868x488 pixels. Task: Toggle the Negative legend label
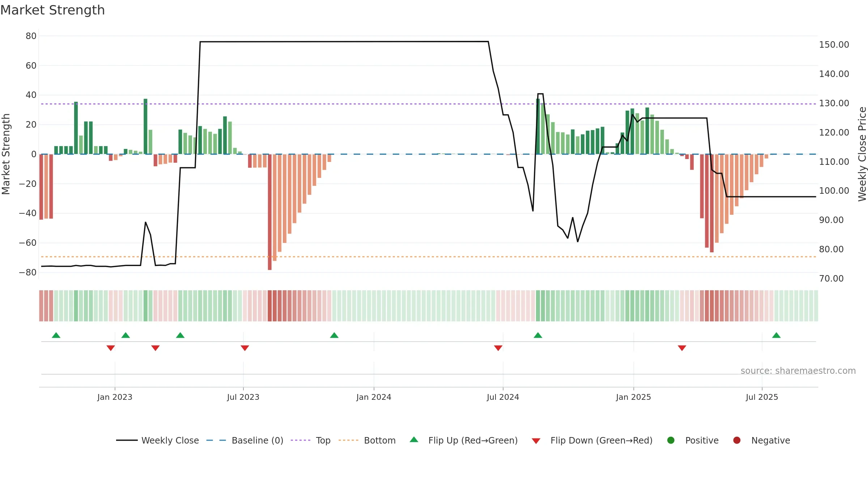(771, 441)
